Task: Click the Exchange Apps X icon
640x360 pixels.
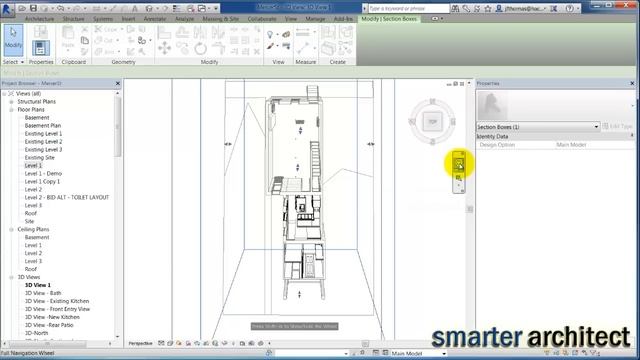Action: tap(554, 8)
